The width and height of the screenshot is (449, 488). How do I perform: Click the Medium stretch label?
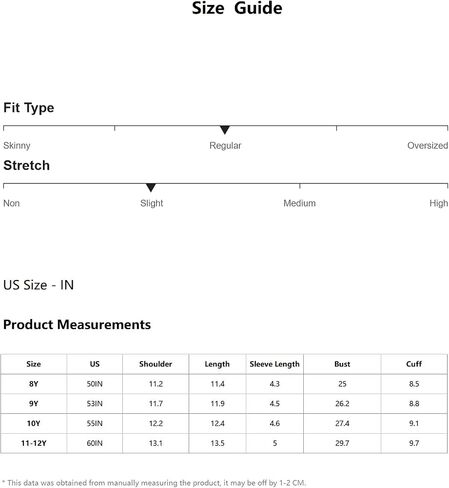pos(299,203)
